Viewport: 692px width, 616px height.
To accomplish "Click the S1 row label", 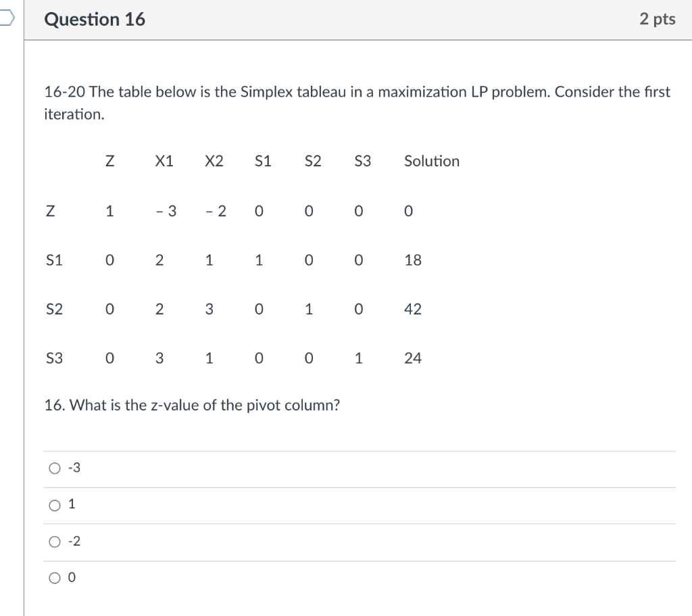I will [x=54, y=260].
